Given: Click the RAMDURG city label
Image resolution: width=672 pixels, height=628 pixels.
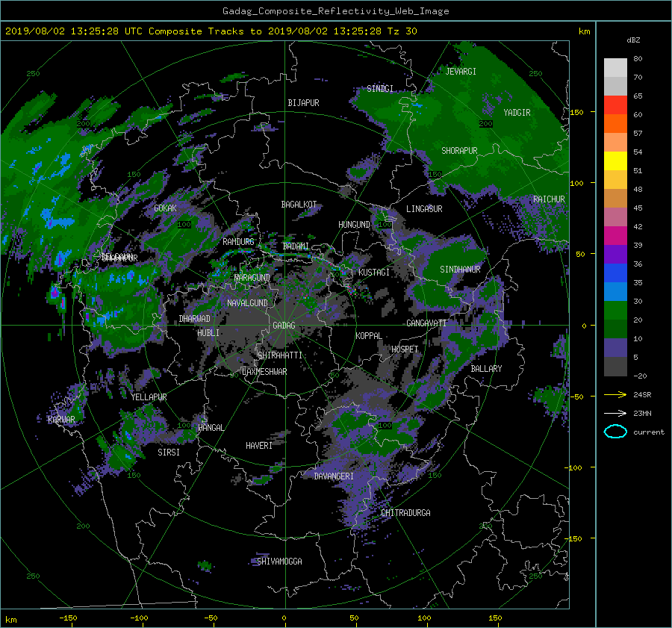Looking at the screenshot, I should [x=238, y=242].
